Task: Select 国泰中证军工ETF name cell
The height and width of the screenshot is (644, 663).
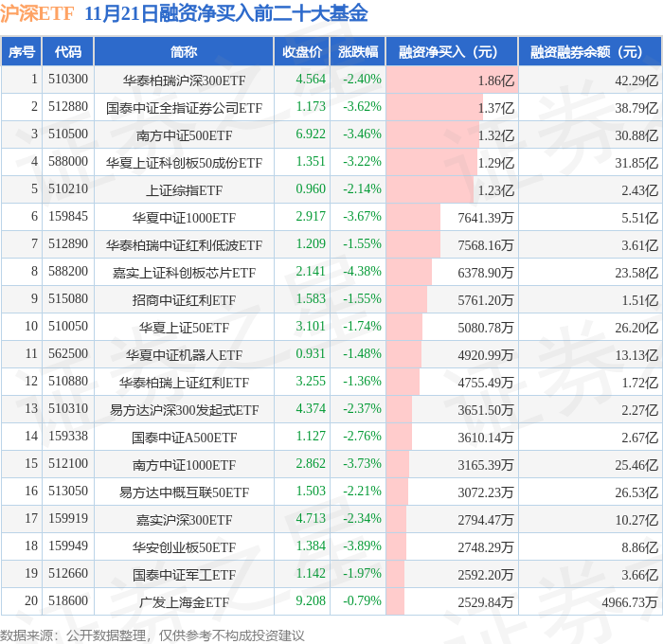Action: pos(184,575)
